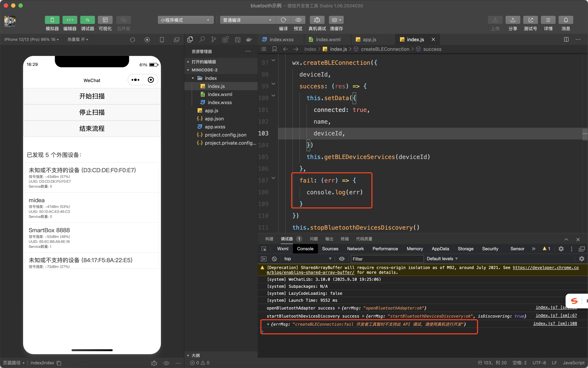The height and width of the screenshot is (368, 588).
Task: Click the 真机调试 real-device debug icon
Action: 317,20
